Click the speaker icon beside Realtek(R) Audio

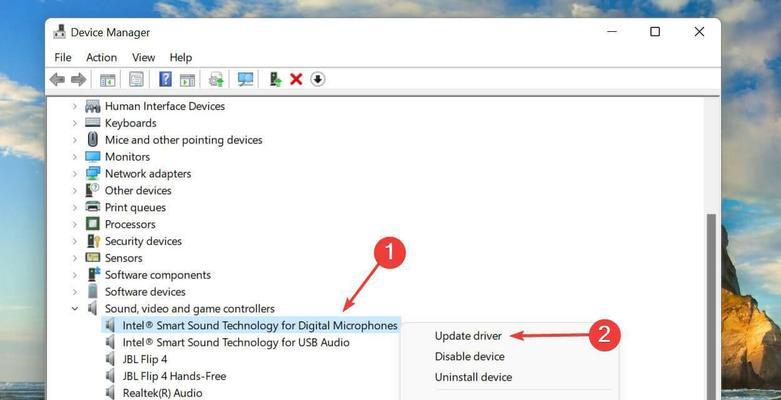[x=111, y=393]
